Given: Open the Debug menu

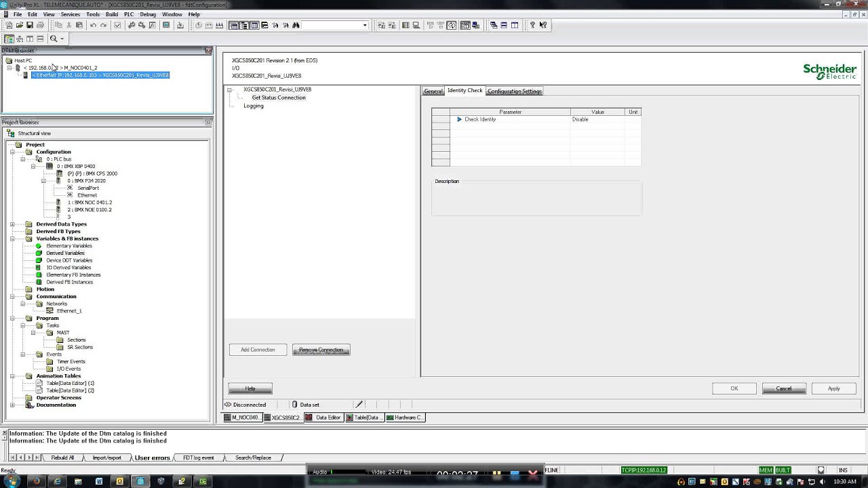Looking at the screenshot, I should point(148,14).
